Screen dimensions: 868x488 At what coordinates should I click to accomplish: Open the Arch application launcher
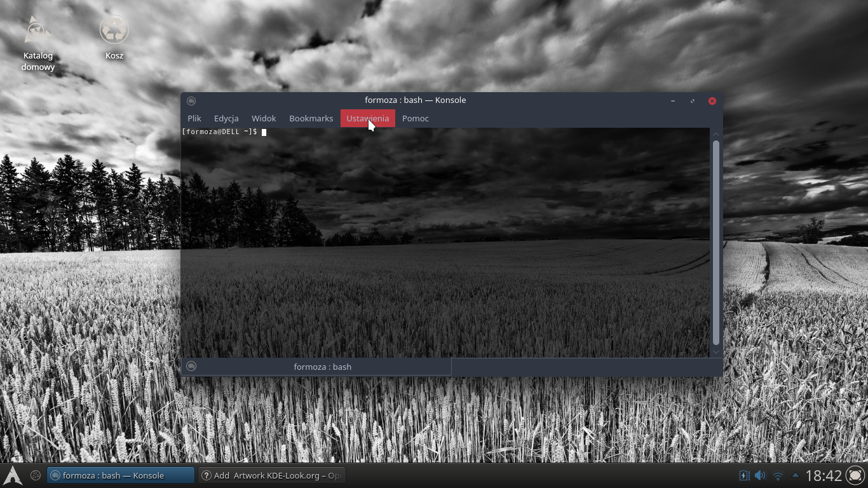pos(13,475)
